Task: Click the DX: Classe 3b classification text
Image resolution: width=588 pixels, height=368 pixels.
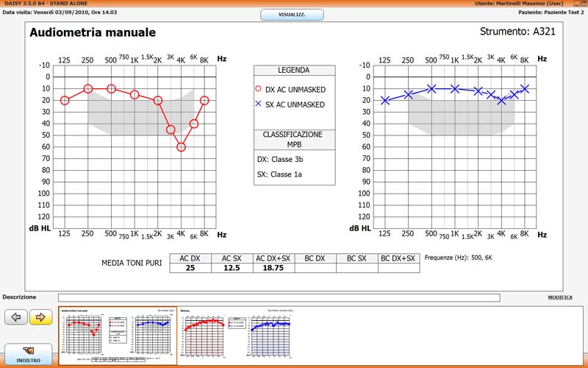Action: point(280,158)
